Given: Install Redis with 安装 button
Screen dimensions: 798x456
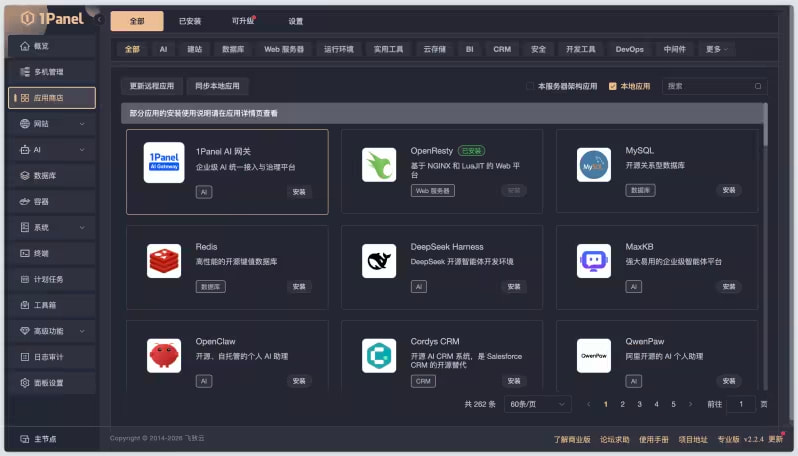Looking at the screenshot, I should 299,287.
